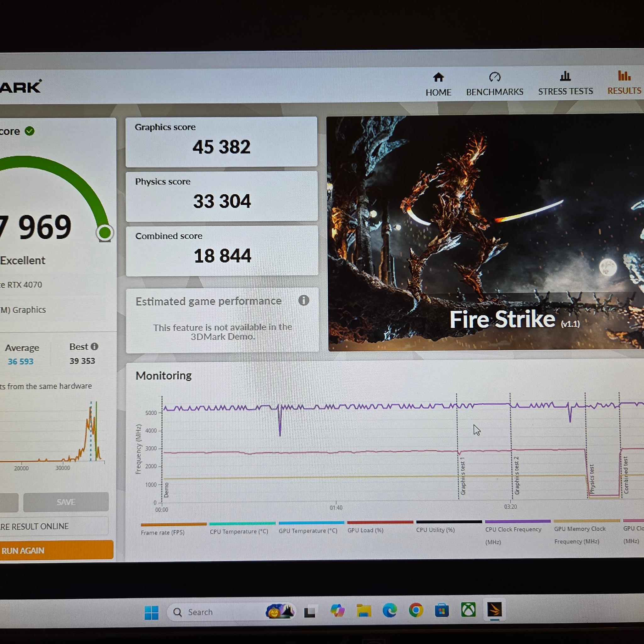Click the compare result online button

click(54, 526)
